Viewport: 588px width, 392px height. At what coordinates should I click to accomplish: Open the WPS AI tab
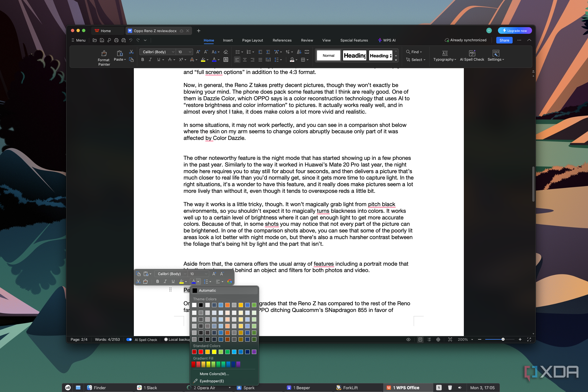point(387,40)
